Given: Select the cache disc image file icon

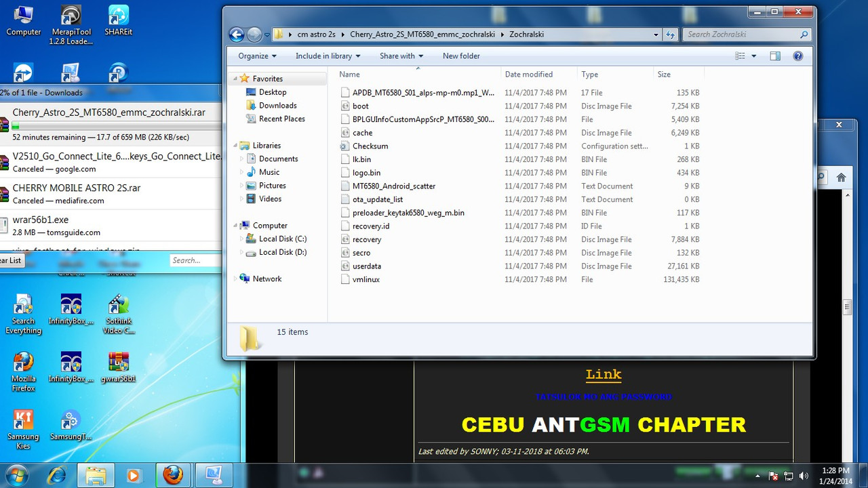Looking at the screenshot, I should click(x=345, y=133).
